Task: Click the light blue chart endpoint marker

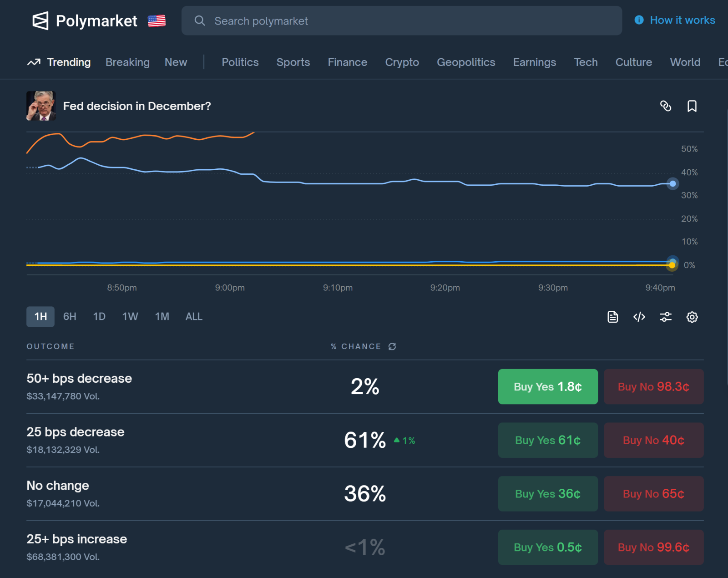Action: [x=672, y=184]
